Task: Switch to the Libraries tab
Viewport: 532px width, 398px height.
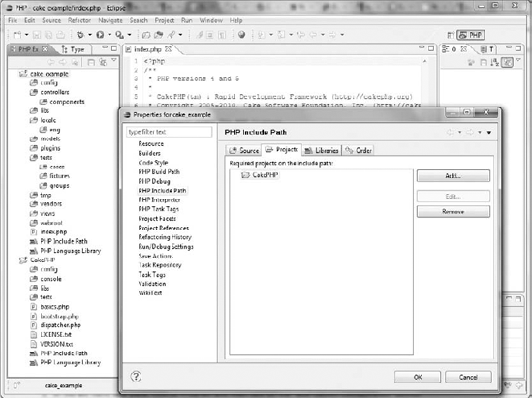Action: pyautogui.click(x=322, y=150)
